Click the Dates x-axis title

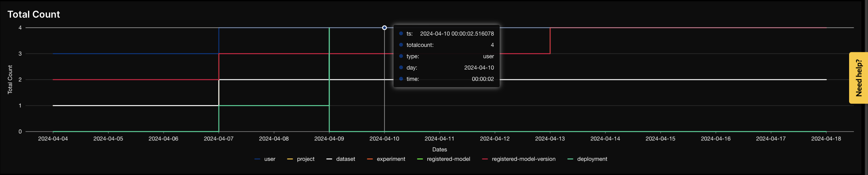point(440,150)
